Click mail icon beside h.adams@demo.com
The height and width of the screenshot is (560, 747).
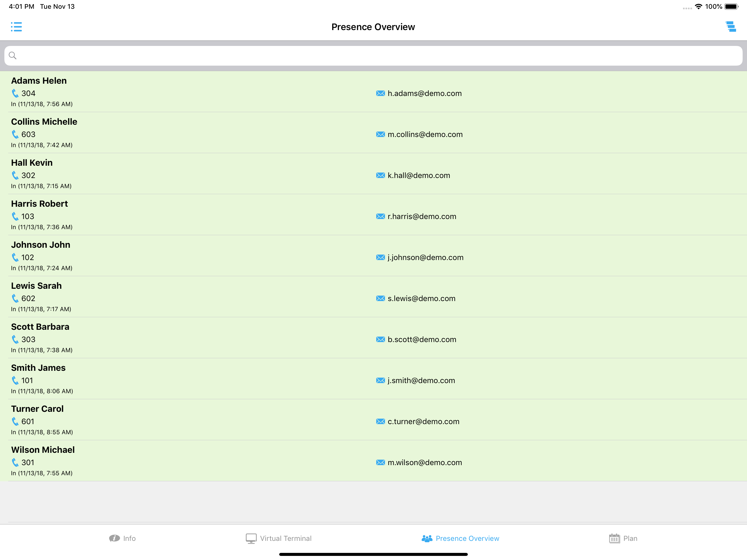pos(380,93)
